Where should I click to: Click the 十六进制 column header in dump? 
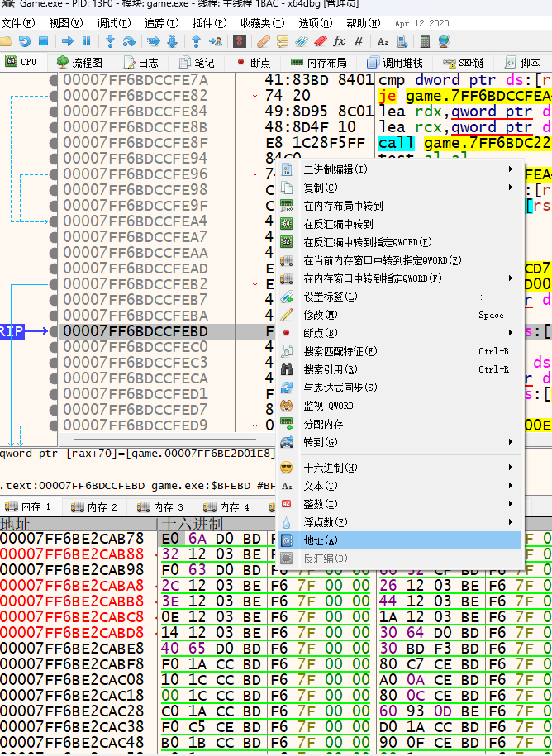pos(192,524)
